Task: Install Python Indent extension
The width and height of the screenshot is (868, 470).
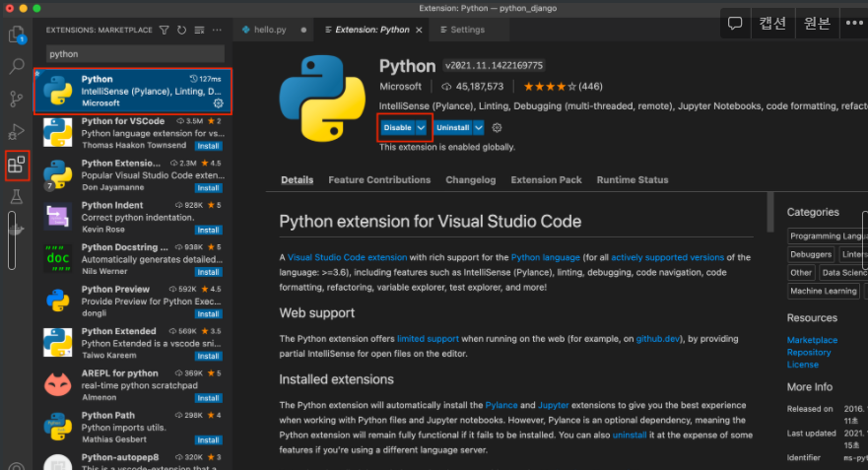Action: pos(208,231)
